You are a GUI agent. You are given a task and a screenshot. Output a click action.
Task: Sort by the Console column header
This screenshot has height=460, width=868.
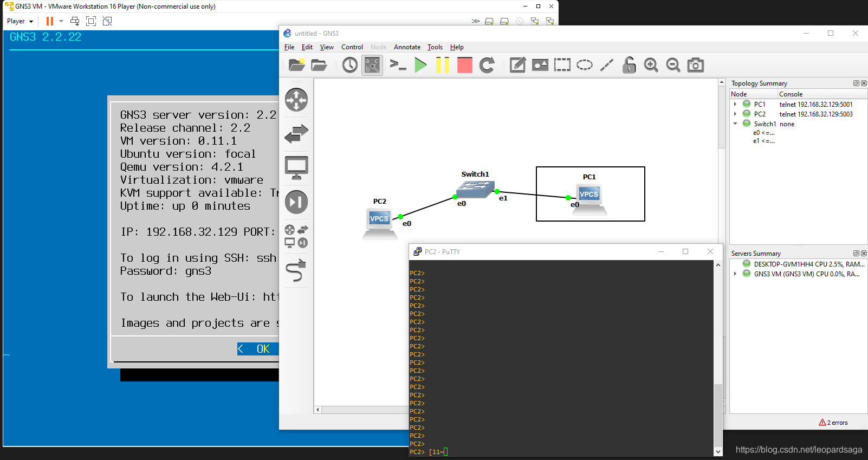tap(822, 94)
